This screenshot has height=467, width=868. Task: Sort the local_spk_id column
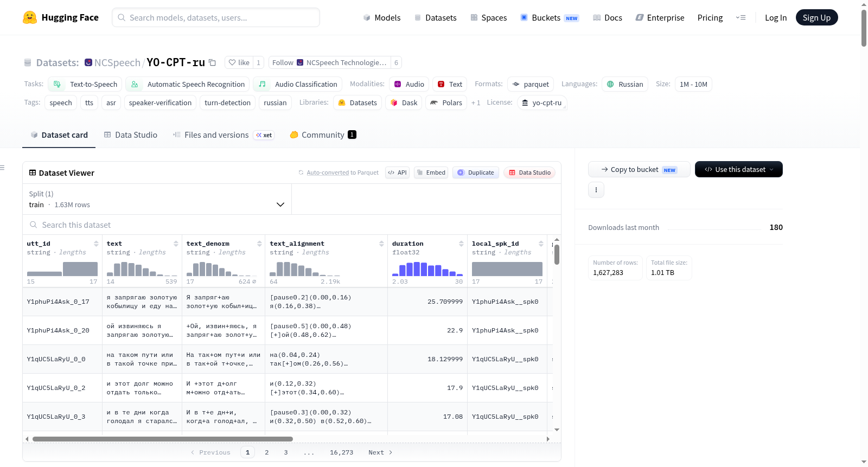tap(541, 244)
